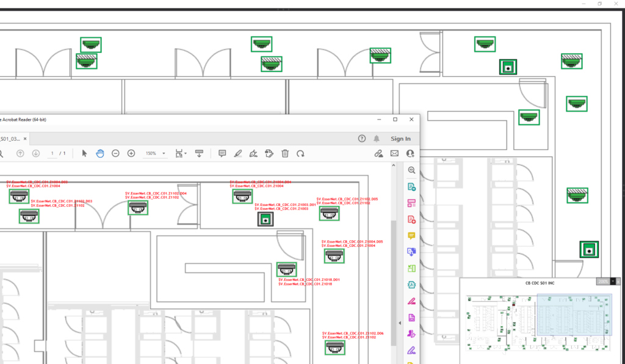The image size is (625, 364).
Task: Select the Hand pan tool
Action: coord(99,153)
